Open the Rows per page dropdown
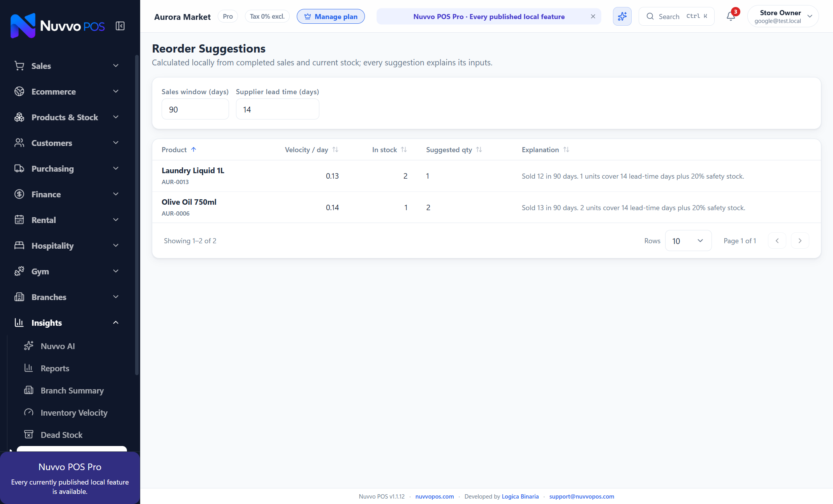Viewport: 833px width, 504px height. coord(688,241)
